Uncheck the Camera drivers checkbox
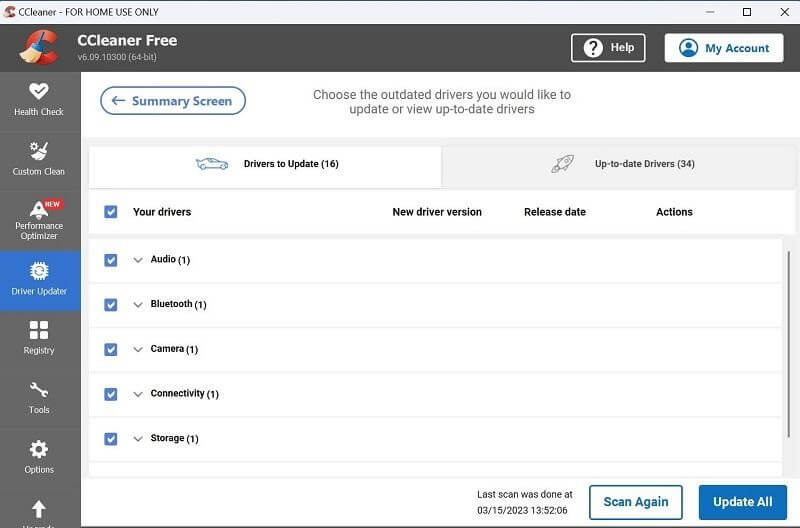Viewport: 800px width, 528px height. click(111, 349)
